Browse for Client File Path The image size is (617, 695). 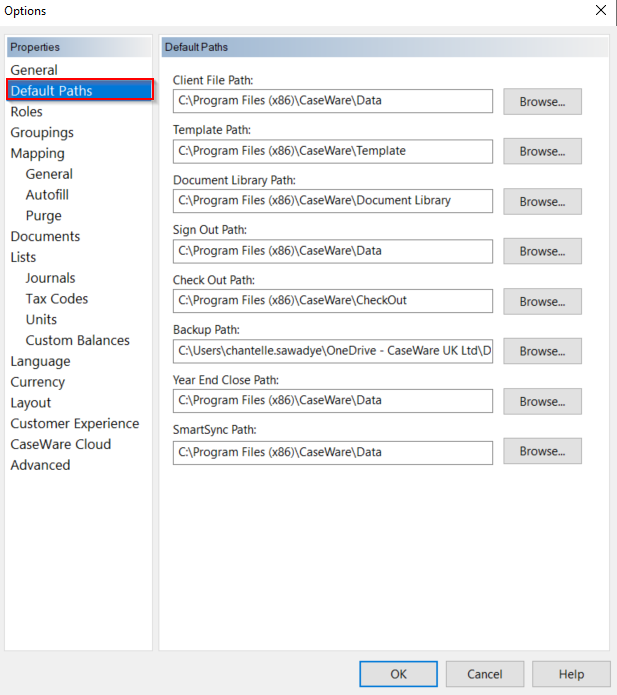(x=542, y=101)
